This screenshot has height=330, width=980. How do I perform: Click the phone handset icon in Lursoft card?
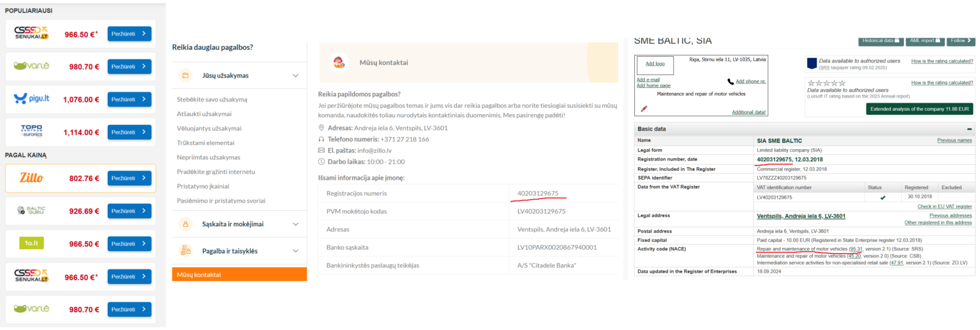click(731, 82)
